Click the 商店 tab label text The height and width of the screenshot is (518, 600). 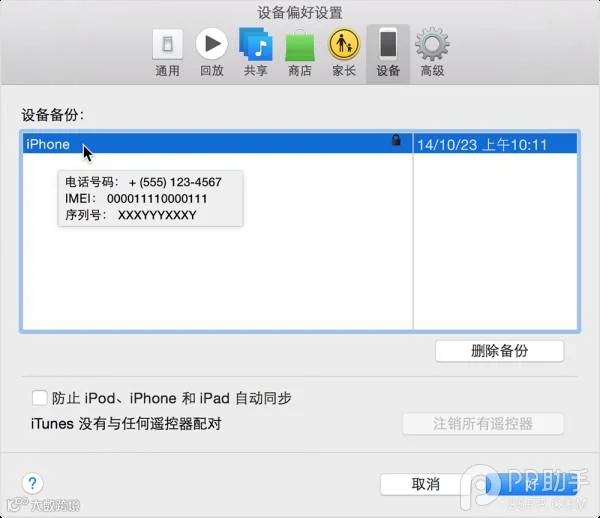click(x=300, y=71)
